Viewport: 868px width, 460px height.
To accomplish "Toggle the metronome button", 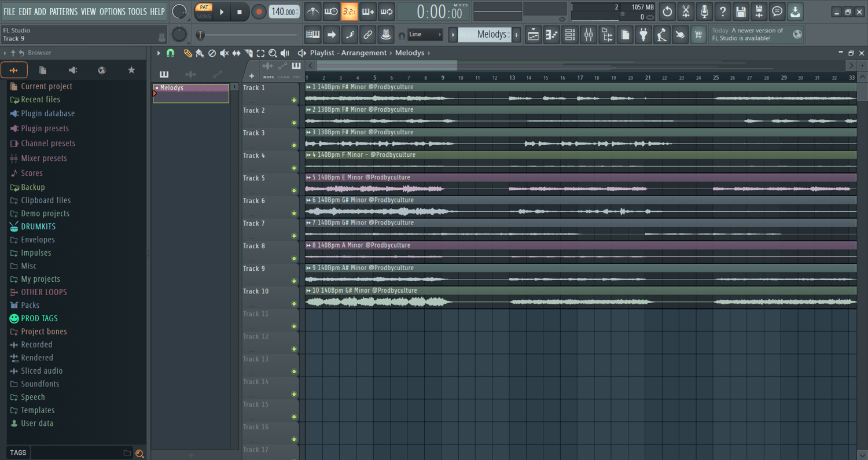I will point(313,11).
